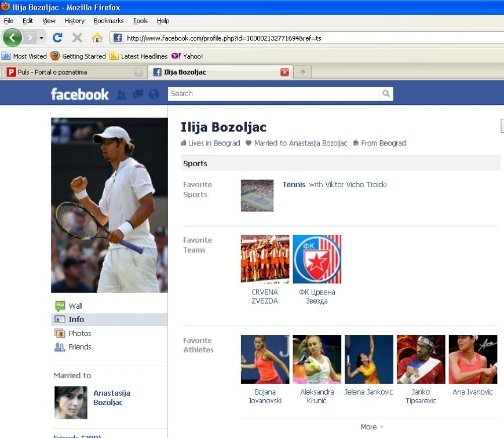Open Facebook friend requests icon

pyautogui.click(x=121, y=94)
